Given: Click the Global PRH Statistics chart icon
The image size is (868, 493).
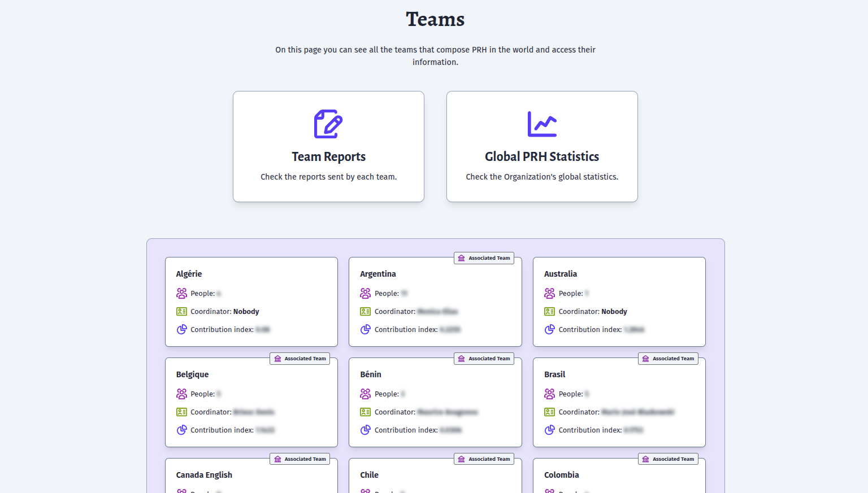Looking at the screenshot, I should (542, 124).
